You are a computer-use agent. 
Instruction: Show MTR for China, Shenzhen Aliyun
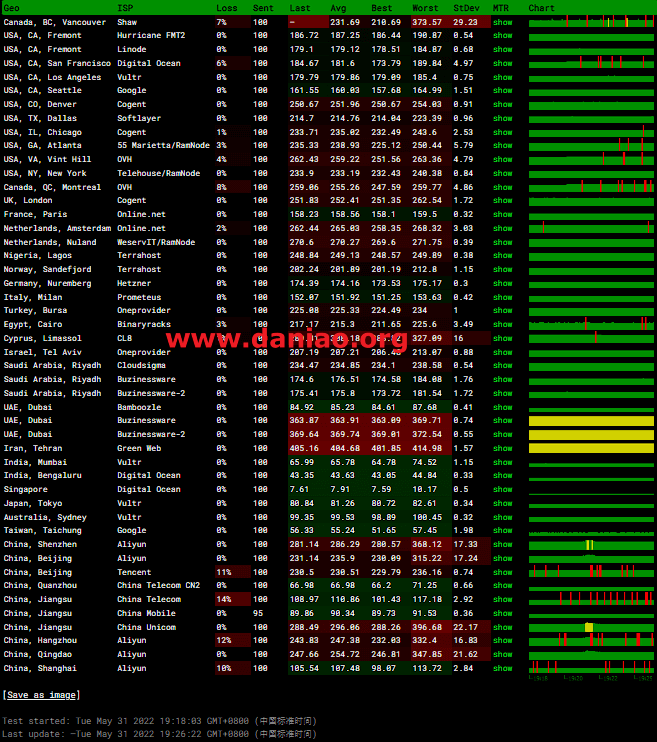502,545
